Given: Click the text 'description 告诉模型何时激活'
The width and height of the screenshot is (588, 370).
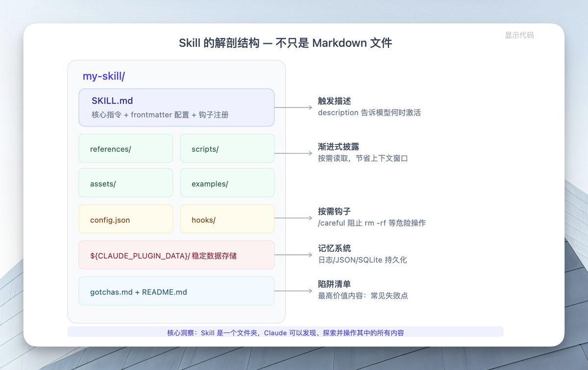Looking at the screenshot, I should 369,112.
